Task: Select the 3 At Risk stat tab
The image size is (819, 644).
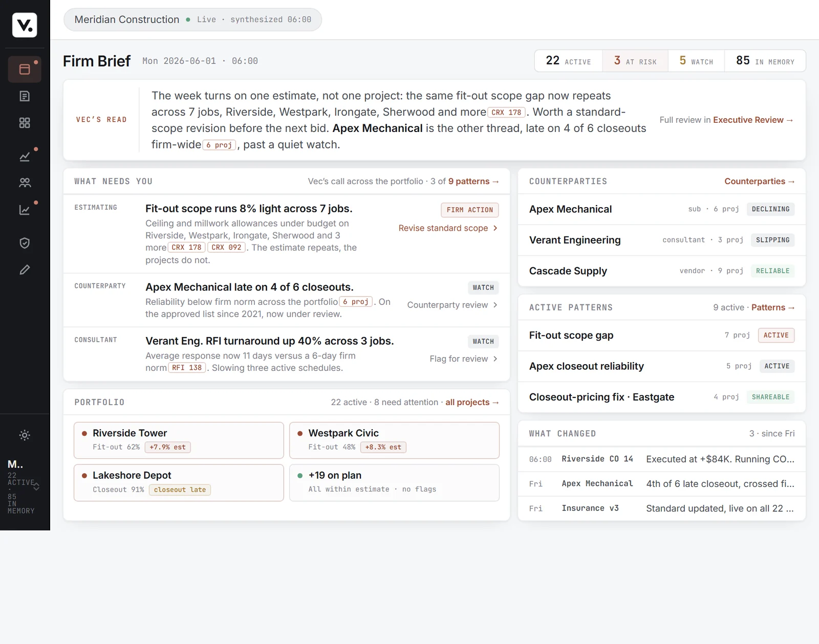Action: [635, 61]
